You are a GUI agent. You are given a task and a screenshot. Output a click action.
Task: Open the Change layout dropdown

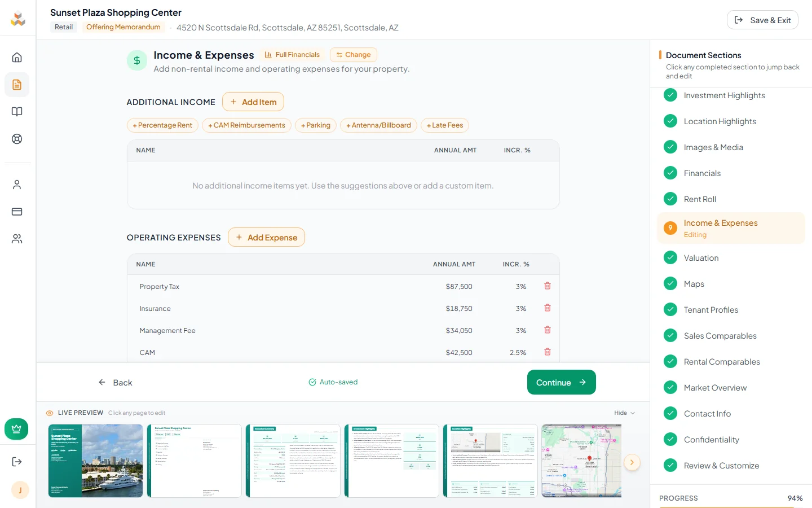353,54
